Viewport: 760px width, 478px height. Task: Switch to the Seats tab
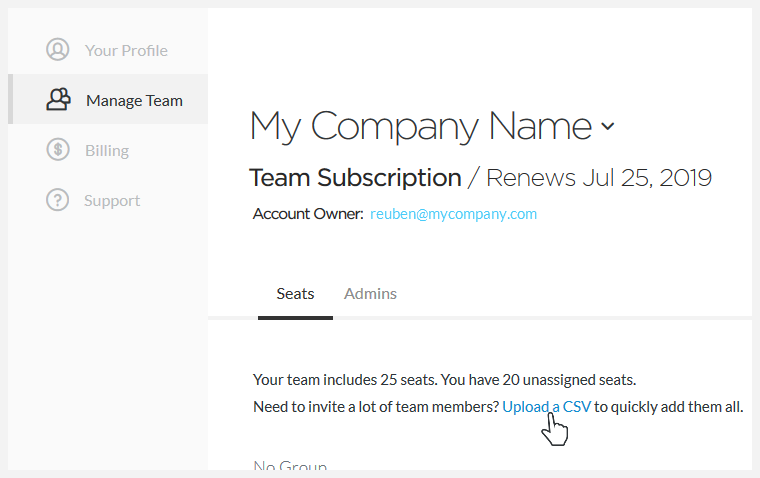pos(295,294)
